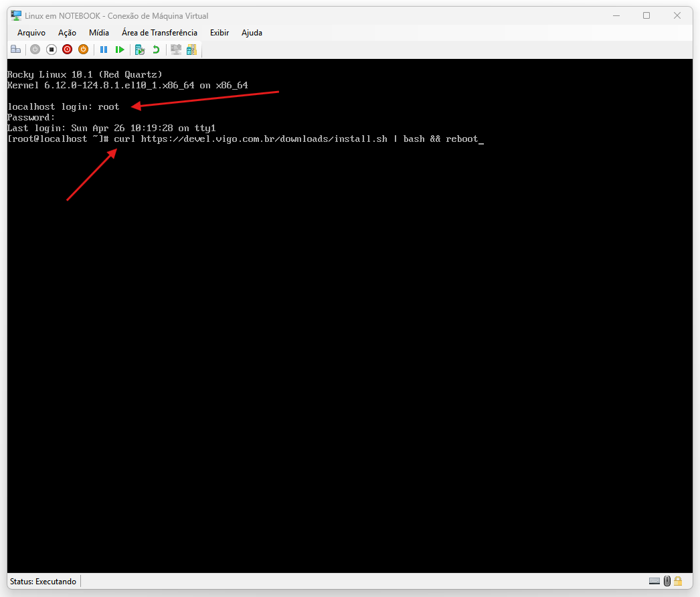Expand the Exibir menu
This screenshot has width=700, height=597.
pyautogui.click(x=219, y=33)
